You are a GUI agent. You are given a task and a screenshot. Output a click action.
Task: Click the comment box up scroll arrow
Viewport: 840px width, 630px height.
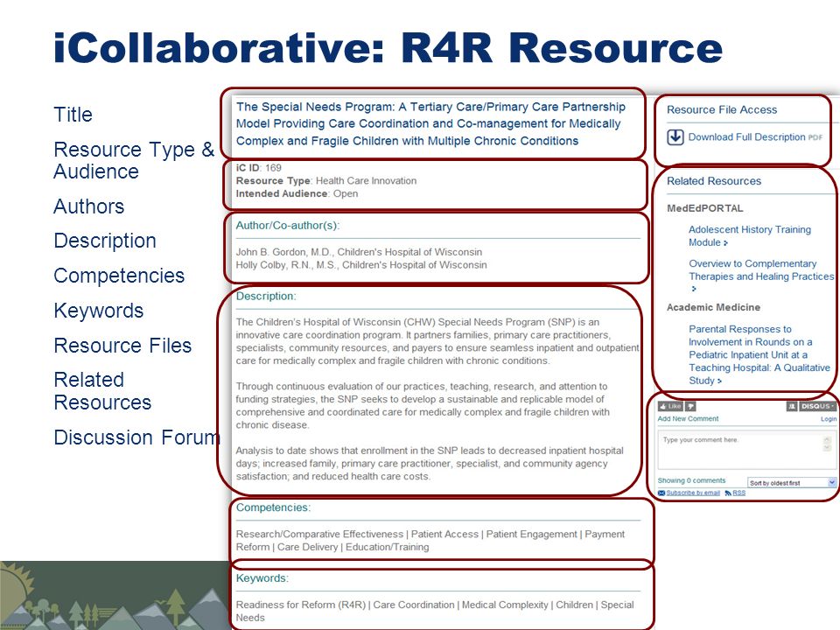827,440
